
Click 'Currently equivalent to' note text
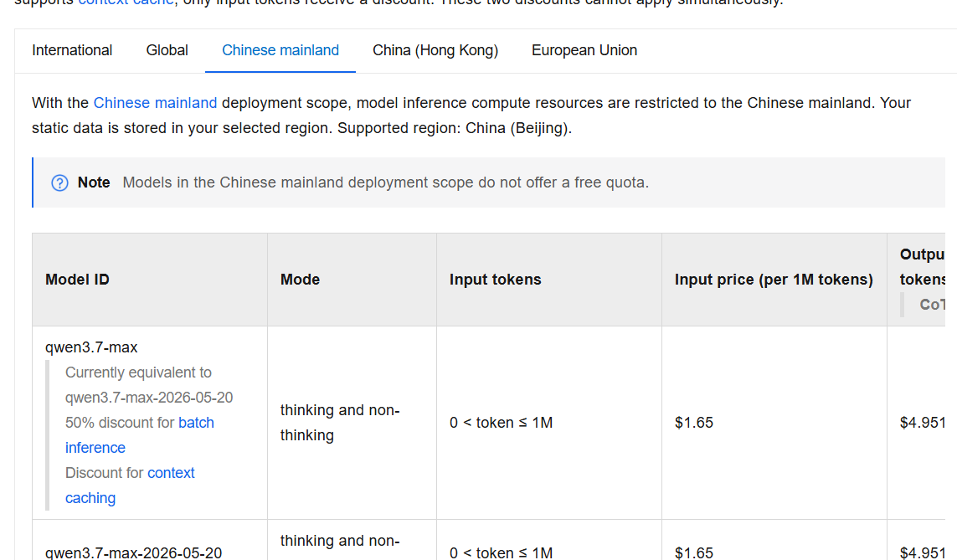(138, 372)
